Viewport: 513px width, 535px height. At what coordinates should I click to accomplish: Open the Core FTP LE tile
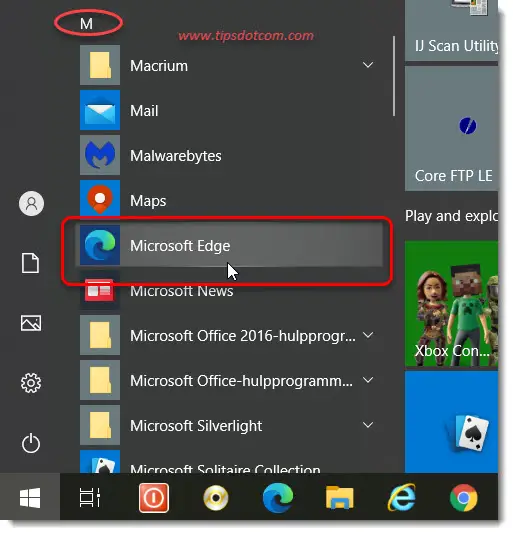click(x=451, y=128)
